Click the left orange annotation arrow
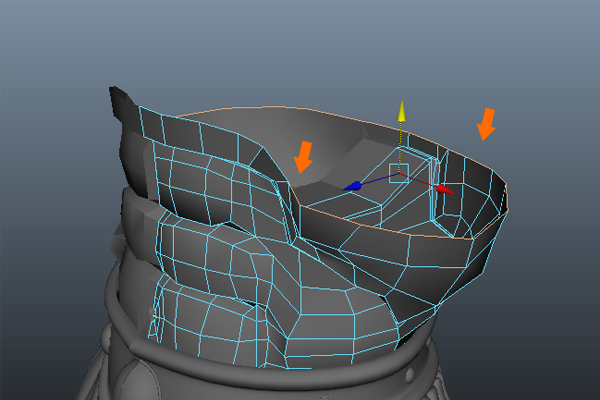The width and height of the screenshot is (600, 400). tap(304, 157)
